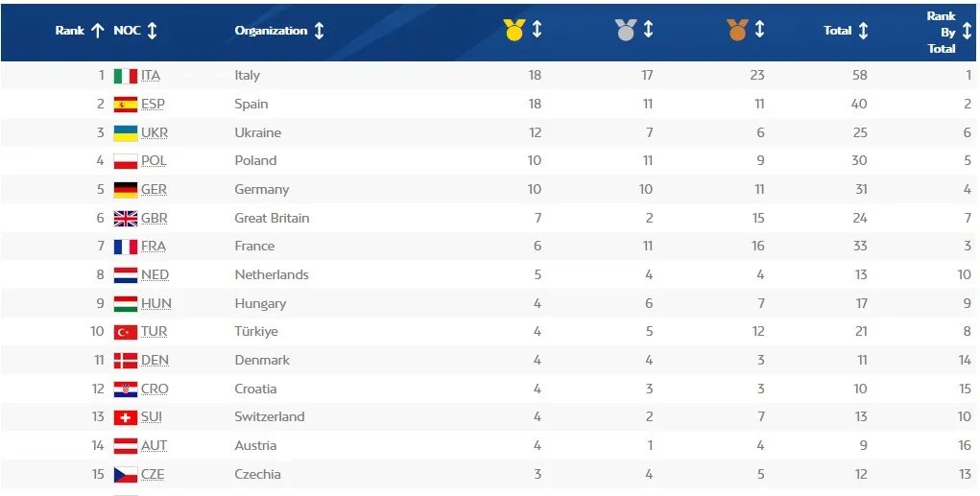Viewport: 980px width, 496px height.
Task: Click the Switzerland flag icon
Action: pyautogui.click(x=125, y=417)
